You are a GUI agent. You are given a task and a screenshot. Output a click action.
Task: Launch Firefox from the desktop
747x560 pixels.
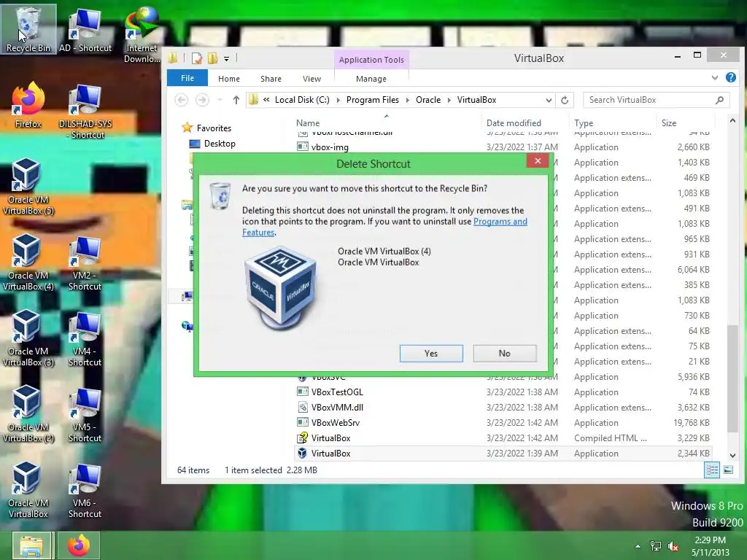click(x=28, y=105)
